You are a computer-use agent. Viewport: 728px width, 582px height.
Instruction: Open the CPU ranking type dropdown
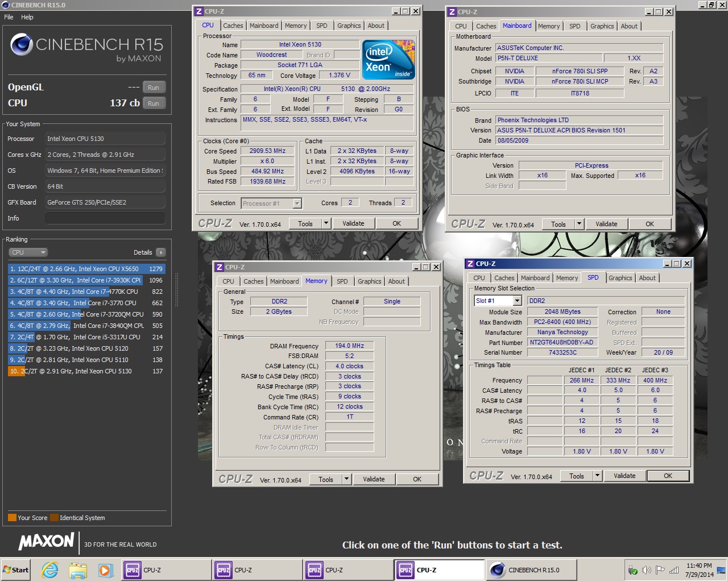tap(28, 252)
